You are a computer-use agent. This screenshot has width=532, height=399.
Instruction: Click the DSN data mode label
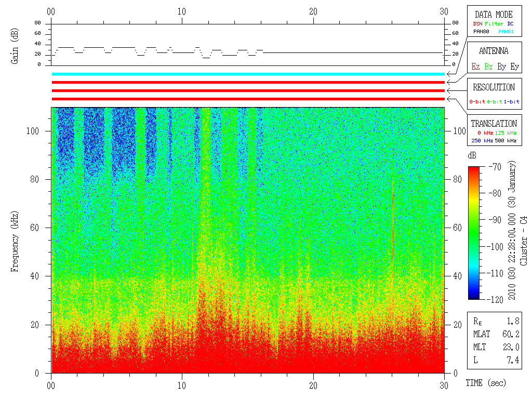coord(477,24)
